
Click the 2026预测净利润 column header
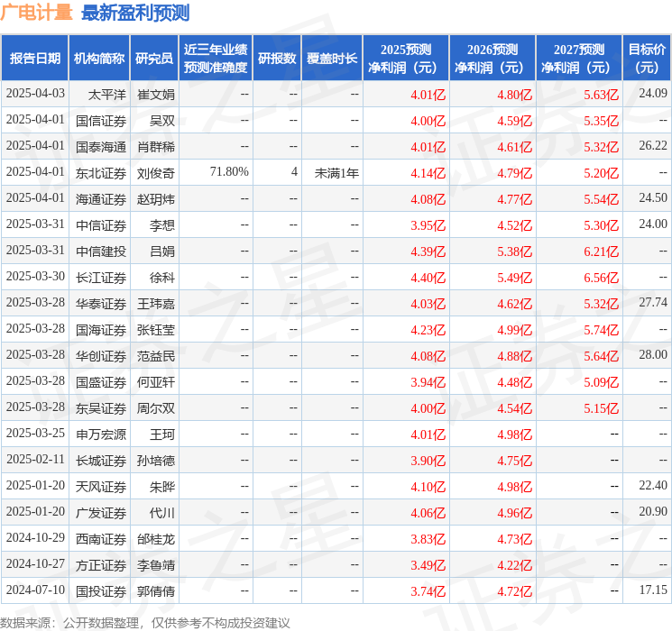[492, 59]
